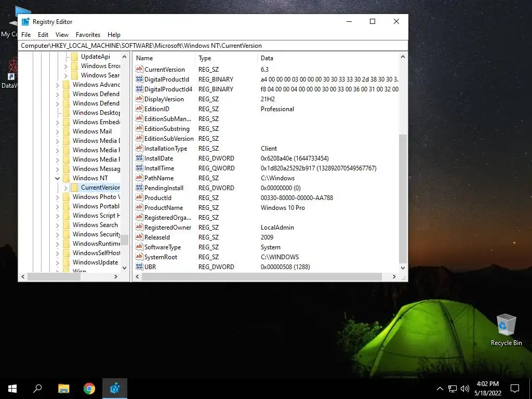Open Google Chrome from the taskbar
This screenshot has width=532, height=399.
point(89,389)
